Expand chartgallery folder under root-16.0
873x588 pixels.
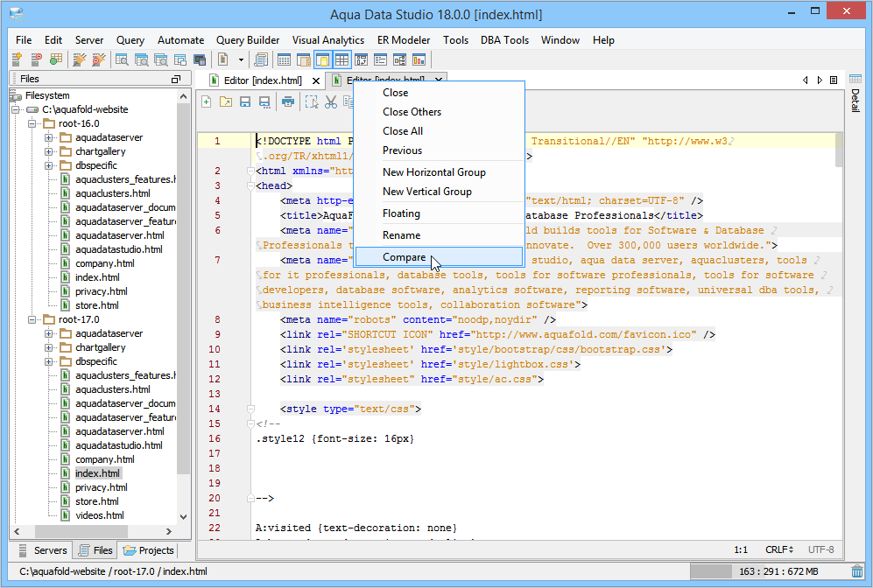click(x=48, y=151)
